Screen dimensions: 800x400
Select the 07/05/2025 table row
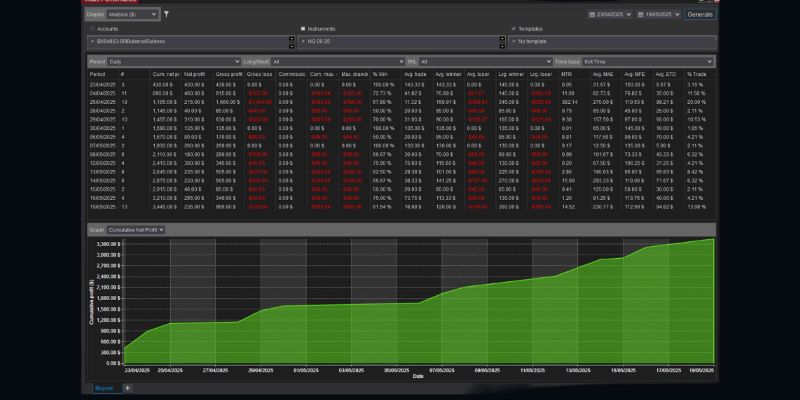click(402, 145)
